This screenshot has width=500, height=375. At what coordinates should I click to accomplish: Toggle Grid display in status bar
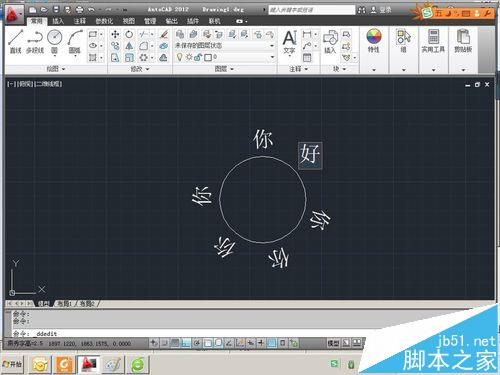[x=175, y=343]
